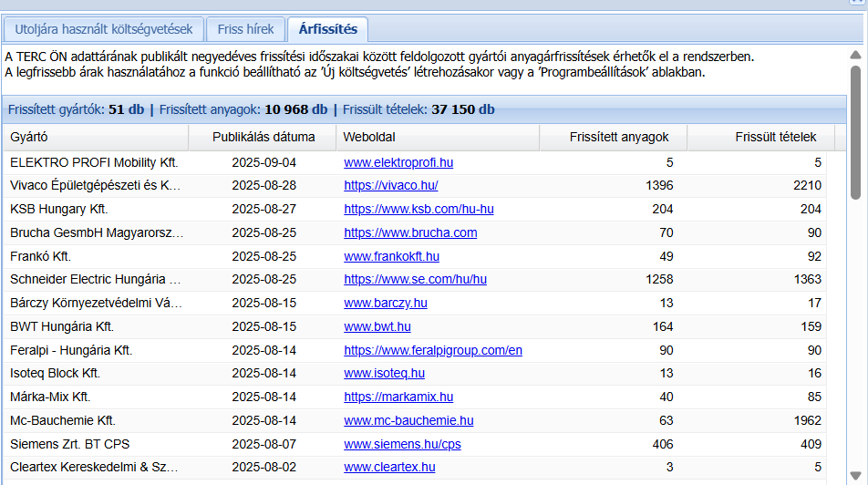Viewport: 868px width, 485px height.
Task: Visit www.frankokft.hu link
Action: coord(391,257)
